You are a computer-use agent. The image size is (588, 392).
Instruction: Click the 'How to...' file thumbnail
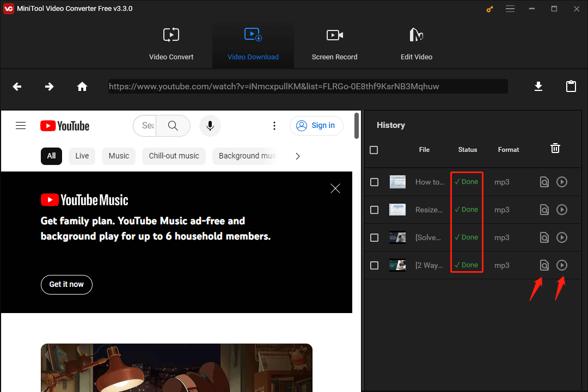click(397, 182)
